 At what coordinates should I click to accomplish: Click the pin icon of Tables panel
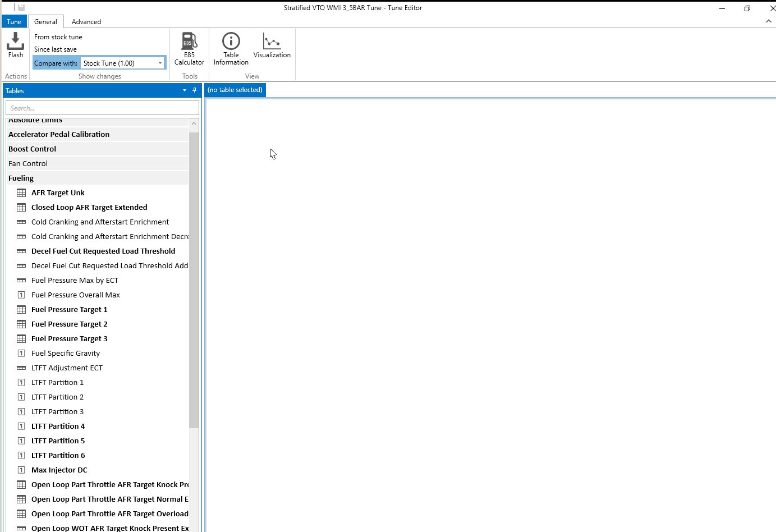point(195,90)
